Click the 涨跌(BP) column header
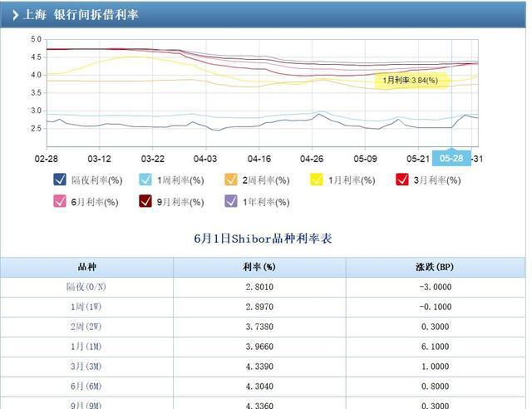This screenshot has width=532, height=409. 435,267
